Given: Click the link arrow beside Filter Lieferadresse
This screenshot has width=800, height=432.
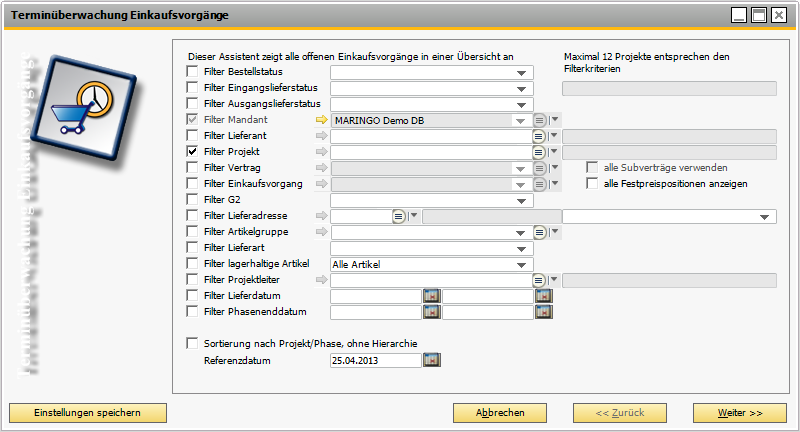Looking at the screenshot, I should point(321,216).
